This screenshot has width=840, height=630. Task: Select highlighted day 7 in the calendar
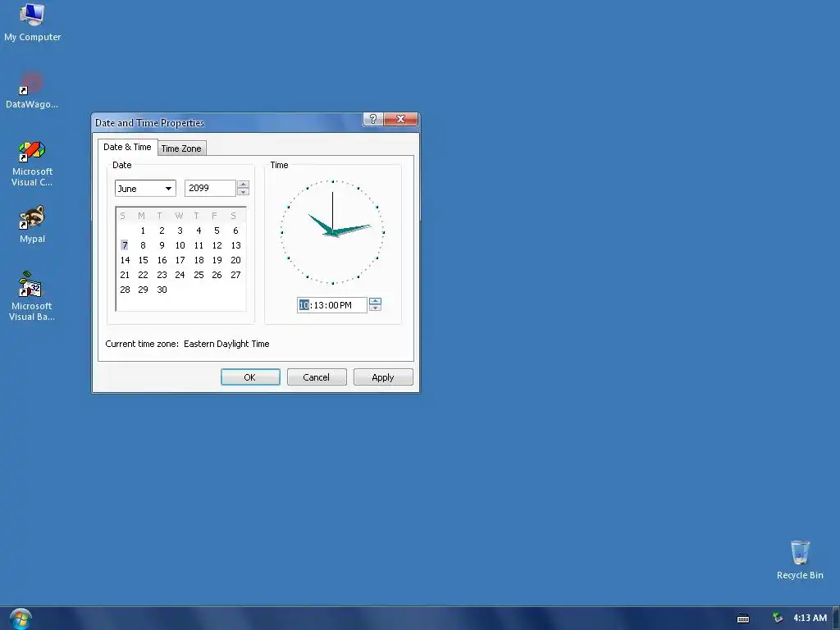pyautogui.click(x=125, y=245)
